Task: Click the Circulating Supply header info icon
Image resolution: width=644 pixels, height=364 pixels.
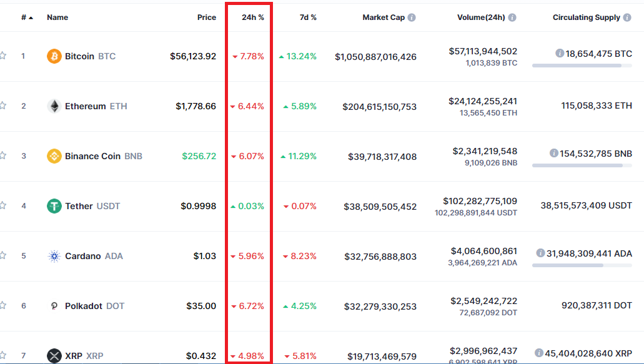Action: pos(627,17)
